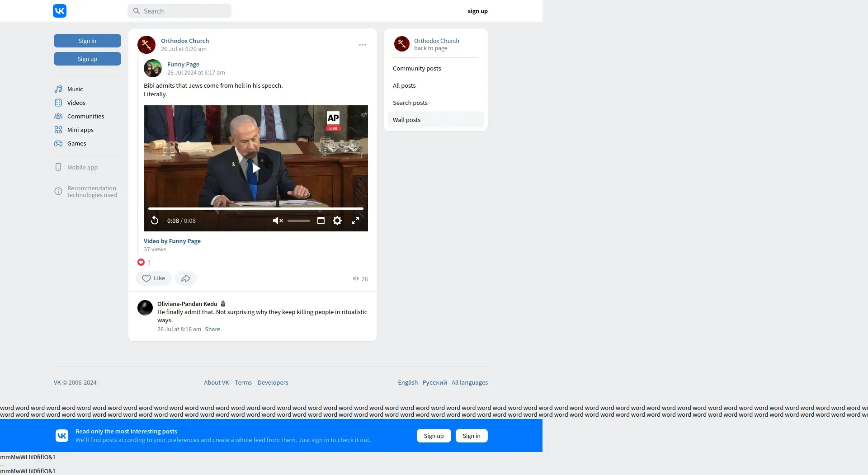Open the Videos section icon
The height and width of the screenshot is (475, 868).
(x=58, y=103)
